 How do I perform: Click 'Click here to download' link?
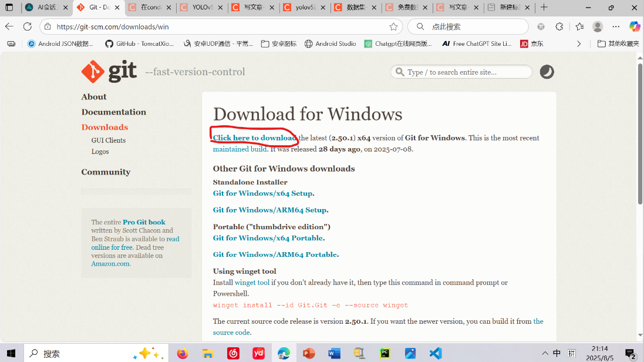(255, 138)
